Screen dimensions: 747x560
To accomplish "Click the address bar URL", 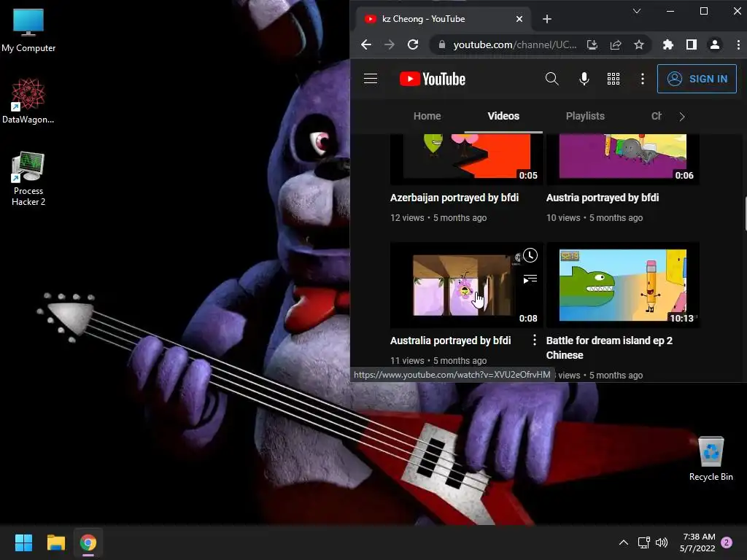I will tap(514, 44).
